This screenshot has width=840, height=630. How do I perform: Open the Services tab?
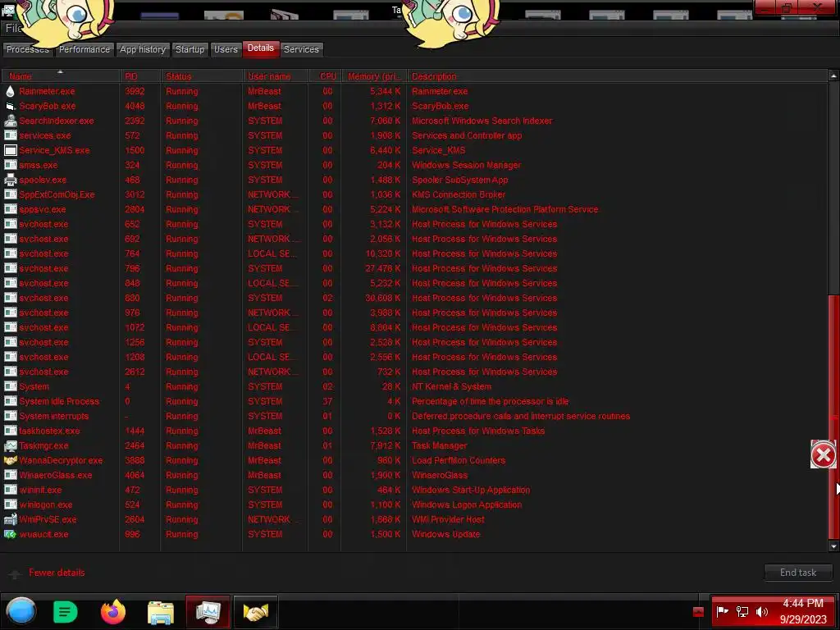301,49
